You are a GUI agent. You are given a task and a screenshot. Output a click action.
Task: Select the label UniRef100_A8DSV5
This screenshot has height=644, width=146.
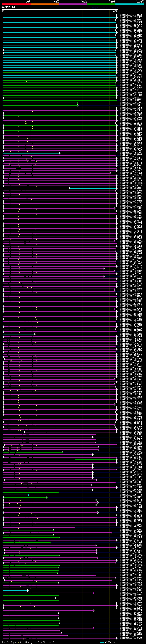131,635
